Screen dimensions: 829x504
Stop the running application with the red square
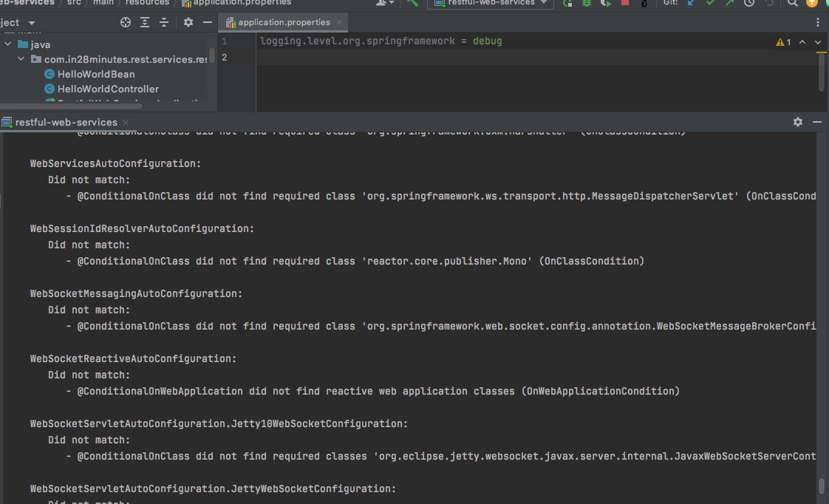[x=625, y=3]
